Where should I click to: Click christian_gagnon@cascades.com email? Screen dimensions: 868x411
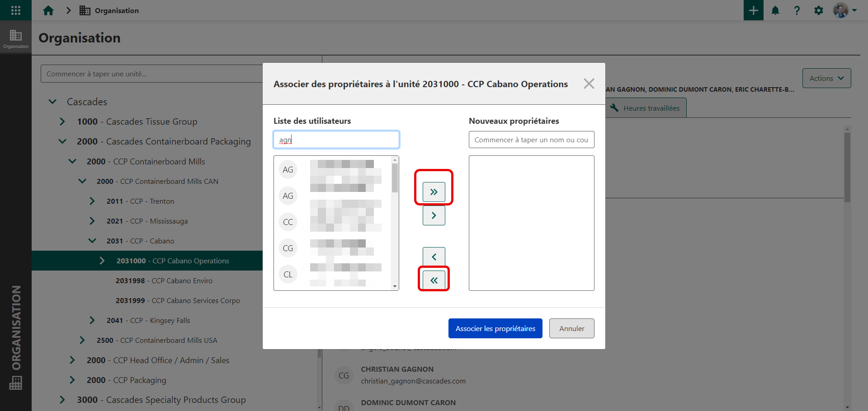tap(413, 381)
